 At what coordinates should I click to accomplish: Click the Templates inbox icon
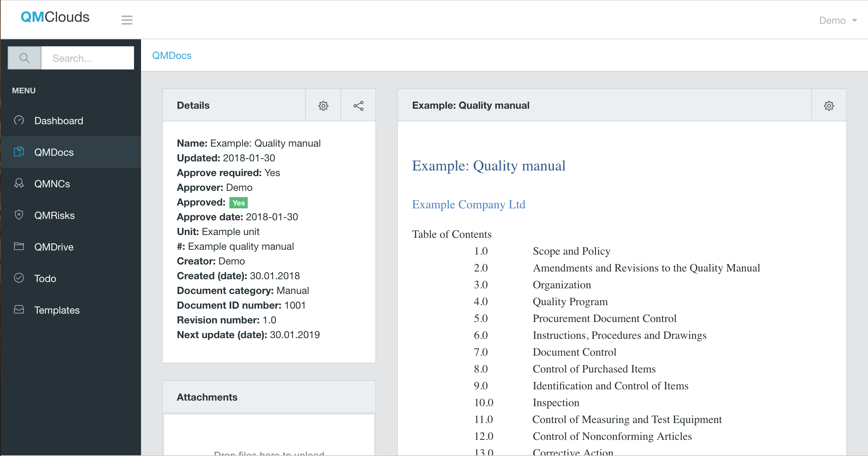point(19,309)
